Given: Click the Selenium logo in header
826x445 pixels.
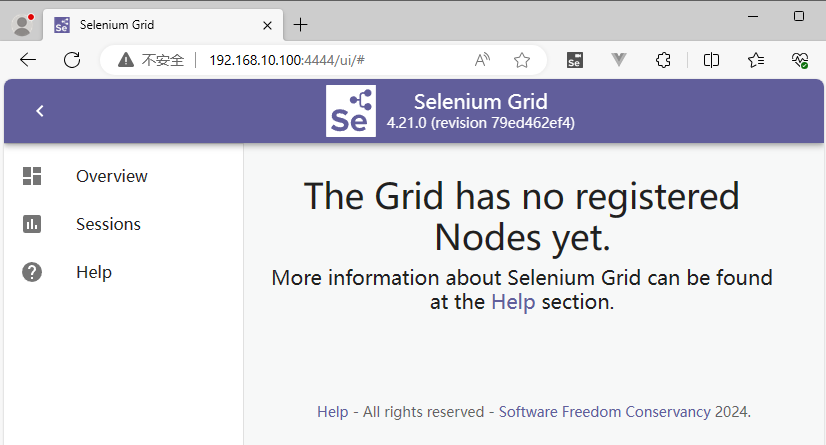Looking at the screenshot, I should 351,111.
